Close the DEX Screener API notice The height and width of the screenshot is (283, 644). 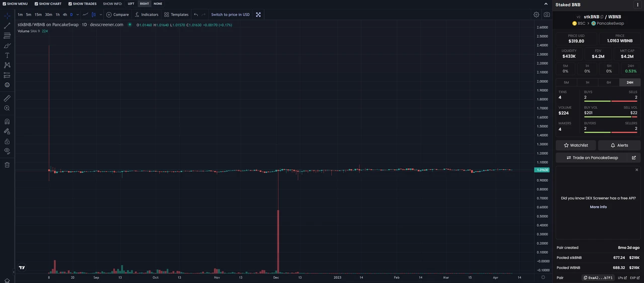636,170
